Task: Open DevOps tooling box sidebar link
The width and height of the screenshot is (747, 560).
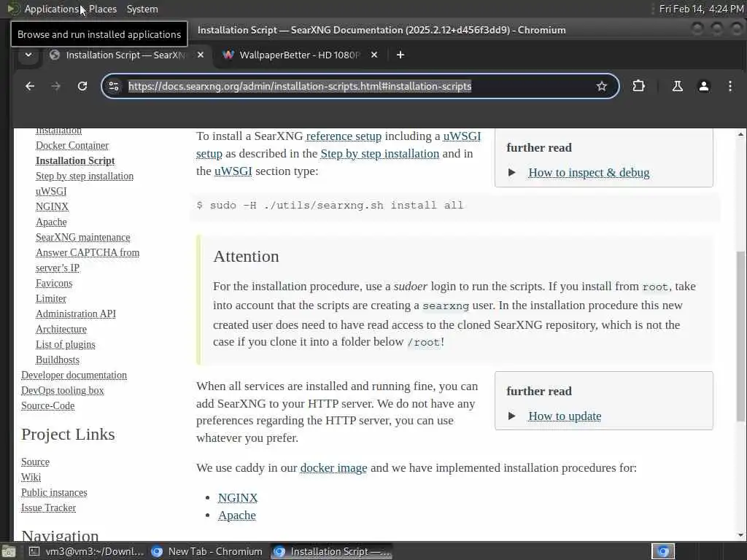Action: coord(63,390)
